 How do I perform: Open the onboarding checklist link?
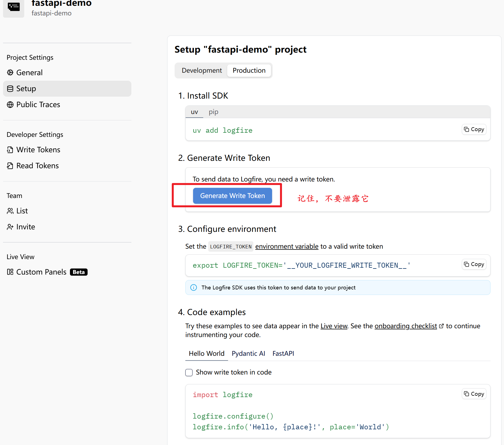point(406,326)
